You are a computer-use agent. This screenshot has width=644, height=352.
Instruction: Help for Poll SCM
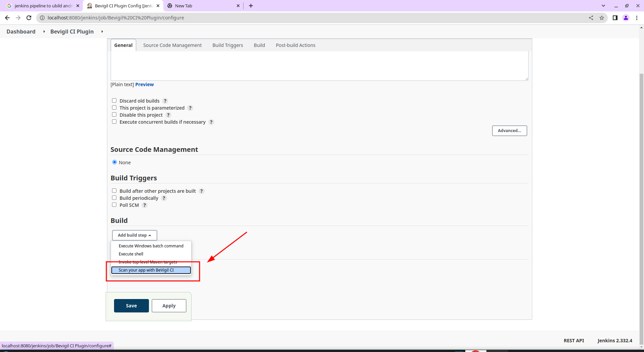[x=145, y=205]
